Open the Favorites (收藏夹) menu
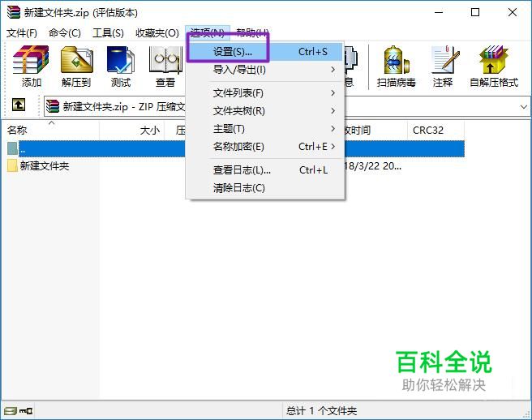This screenshot has width=532, height=420. click(157, 33)
